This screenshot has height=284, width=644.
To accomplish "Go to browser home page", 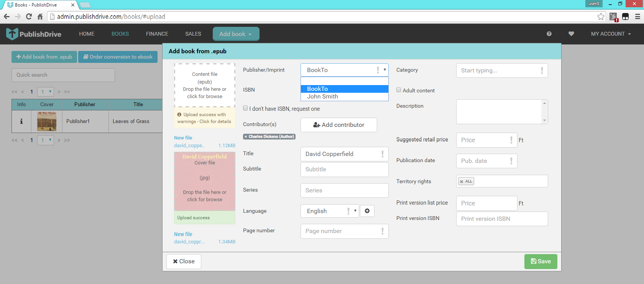I will coord(40,16).
